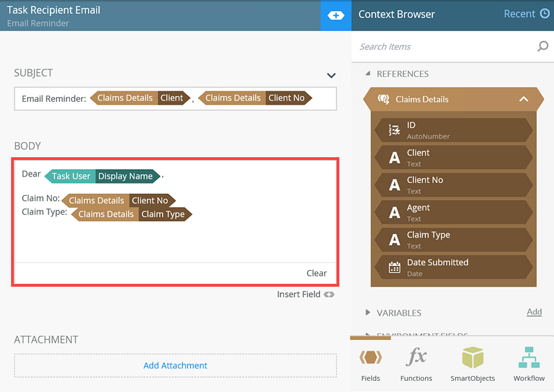Screen dimensions: 554x392
Task: Select the Claim Type field in list
Action: click(454, 240)
